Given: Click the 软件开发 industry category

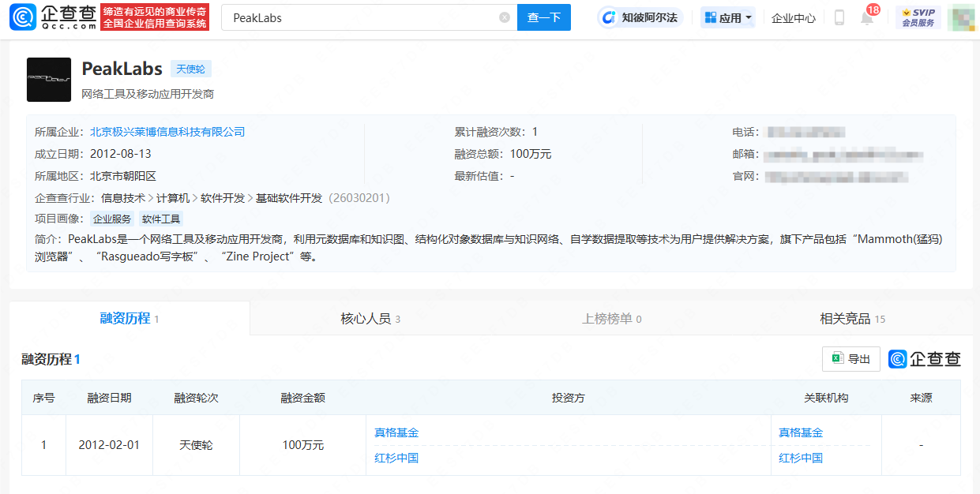Looking at the screenshot, I should click(223, 198).
